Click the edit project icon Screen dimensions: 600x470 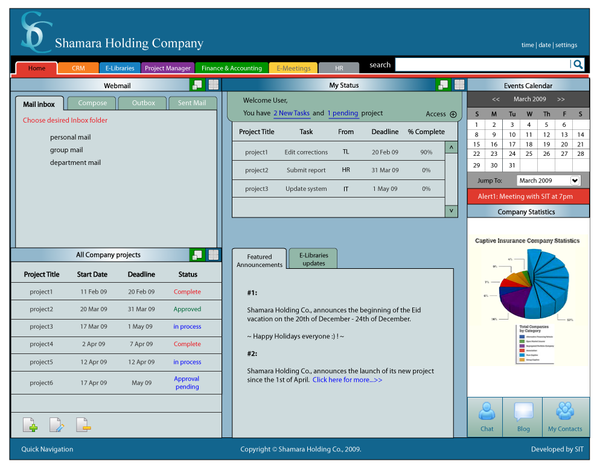57,425
